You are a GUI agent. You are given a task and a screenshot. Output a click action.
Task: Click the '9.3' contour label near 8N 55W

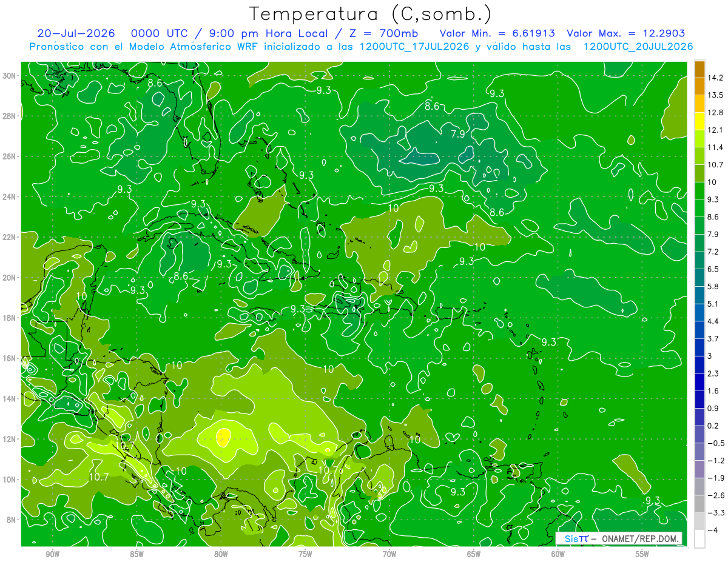pos(653,500)
